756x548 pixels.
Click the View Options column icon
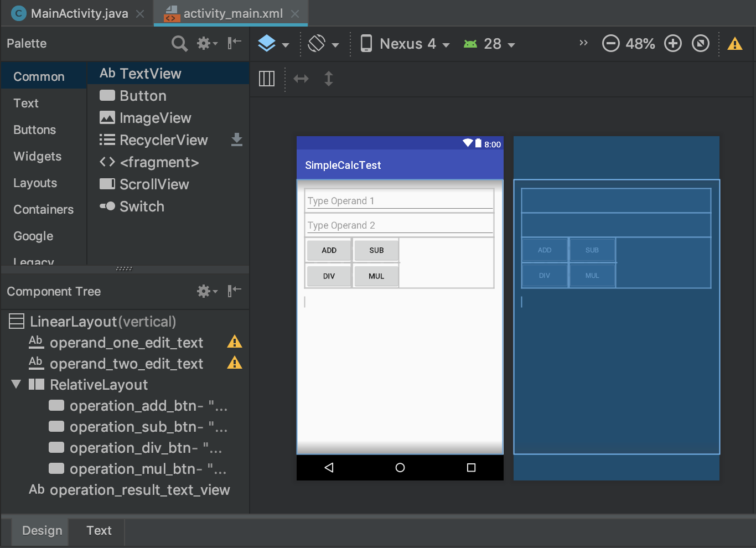(266, 79)
